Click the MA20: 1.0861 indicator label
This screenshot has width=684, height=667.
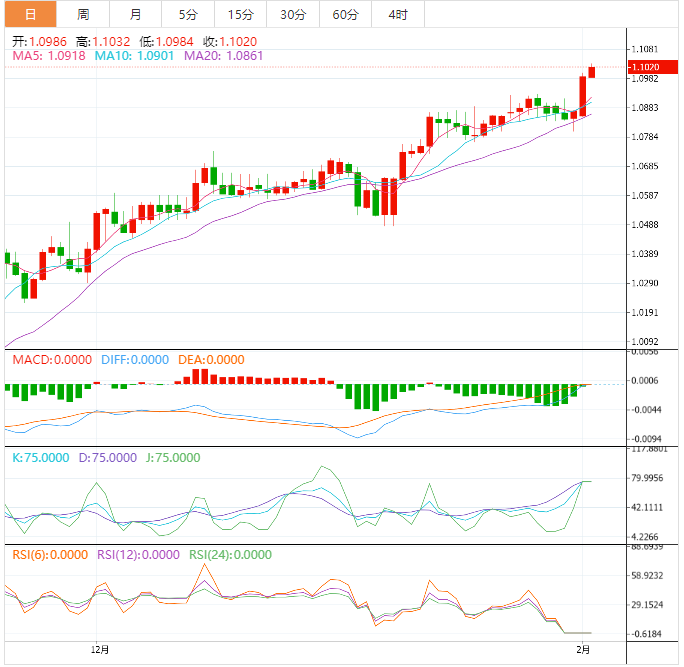coord(224,57)
